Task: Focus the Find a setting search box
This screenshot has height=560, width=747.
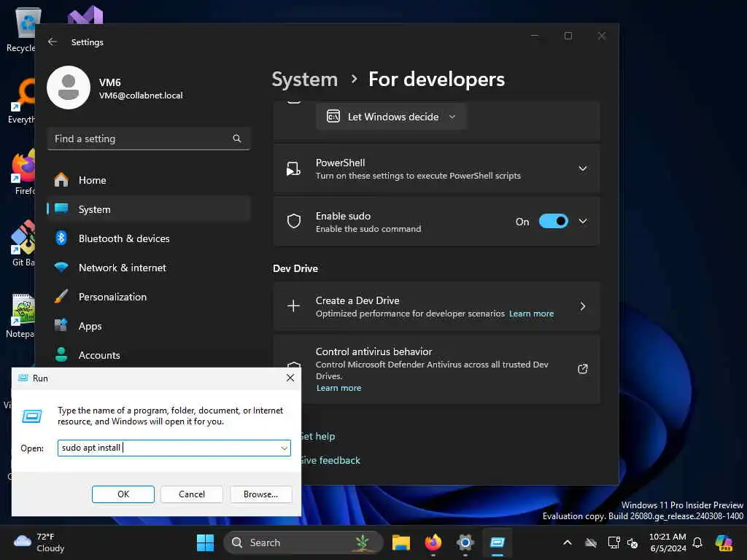Action: (x=149, y=139)
